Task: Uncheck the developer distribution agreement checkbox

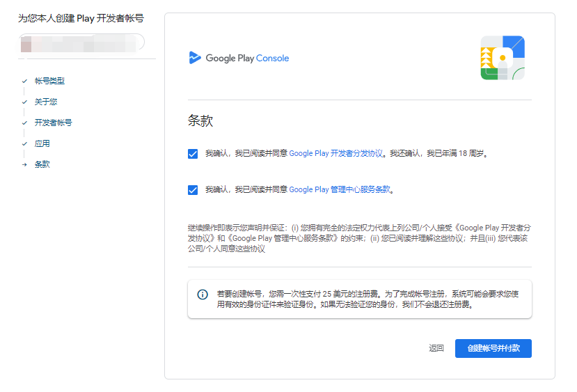Action: pos(193,153)
